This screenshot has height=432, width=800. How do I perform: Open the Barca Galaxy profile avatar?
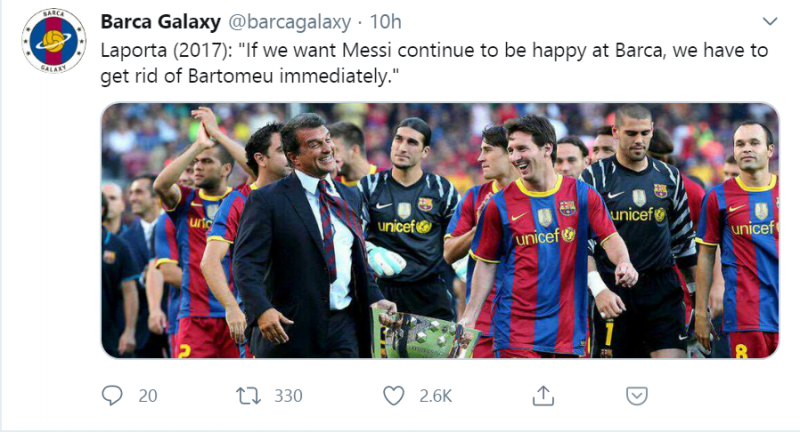pyautogui.click(x=54, y=41)
